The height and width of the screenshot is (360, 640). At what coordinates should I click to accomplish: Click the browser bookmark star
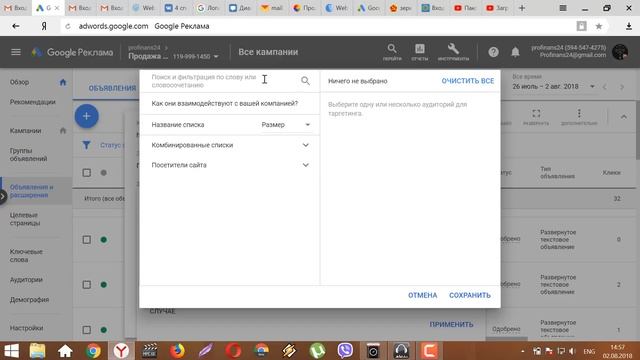point(599,26)
